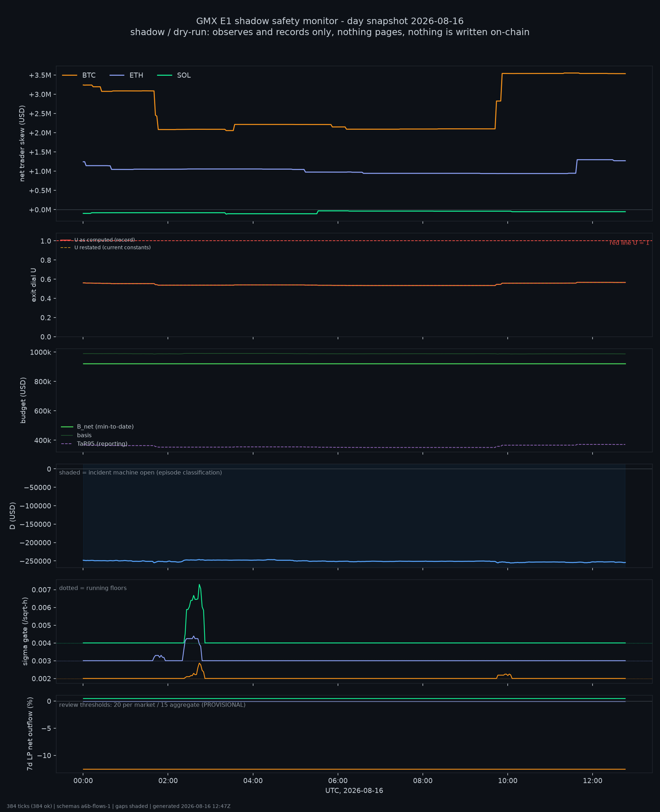Select the '−200000' D axis tick
This screenshot has width=660, height=812.
(36, 543)
